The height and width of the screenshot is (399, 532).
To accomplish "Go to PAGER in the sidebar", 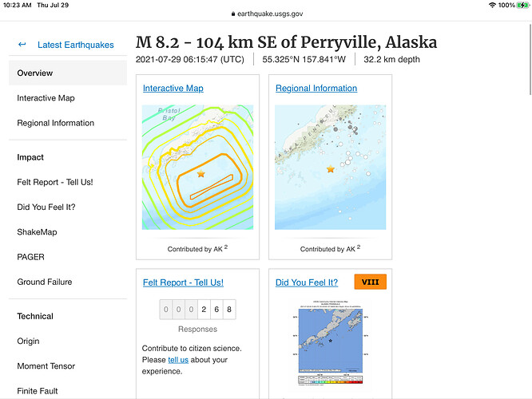I will [30, 257].
